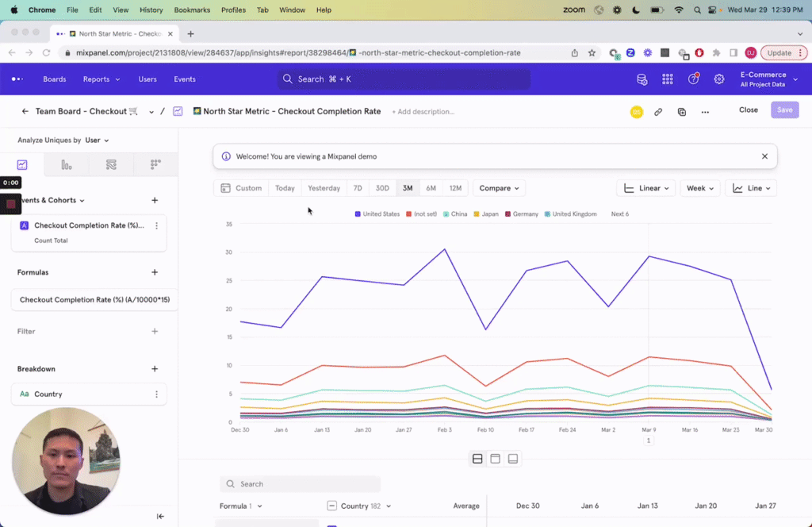This screenshot has height=527, width=812.
Task: Open the Reports menu in navigation
Action: coord(101,79)
